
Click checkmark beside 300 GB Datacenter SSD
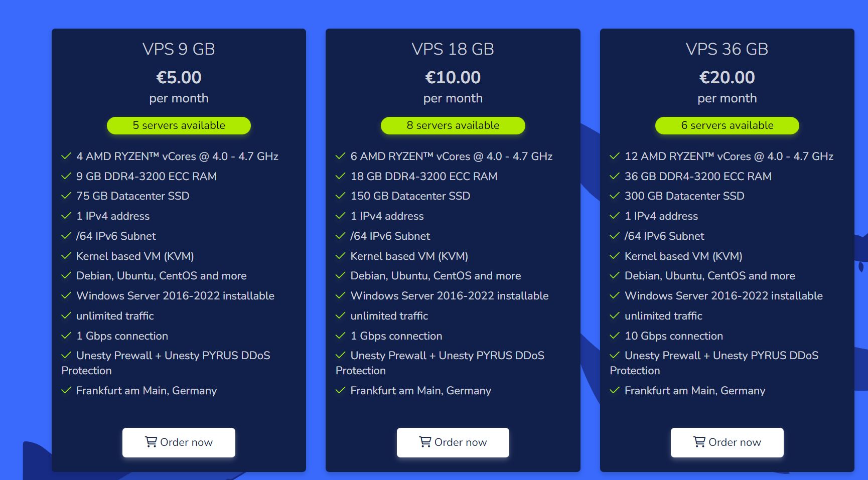pos(615,196)
